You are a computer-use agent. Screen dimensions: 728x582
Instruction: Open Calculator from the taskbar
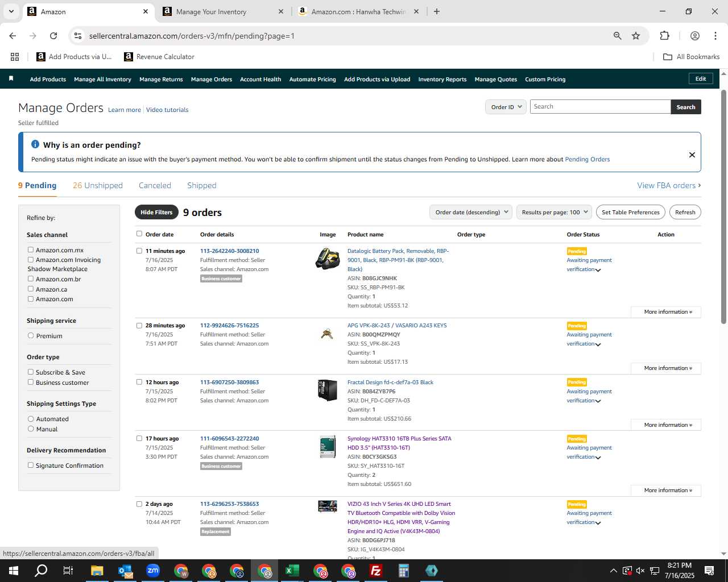pyautogui.click(x=404, y=571)
